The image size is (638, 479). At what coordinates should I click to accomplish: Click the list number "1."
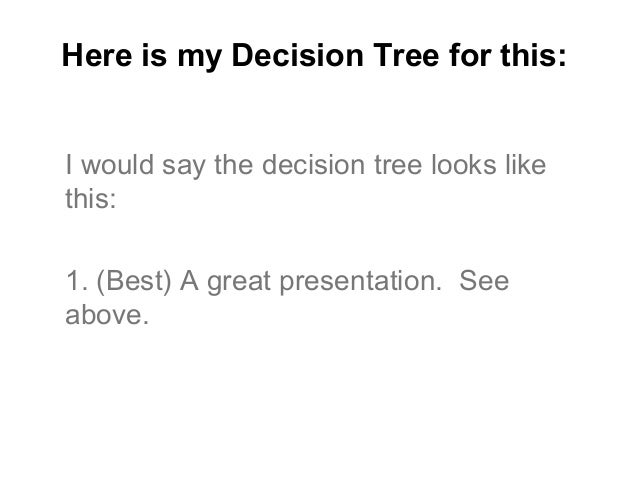(76, 281)
